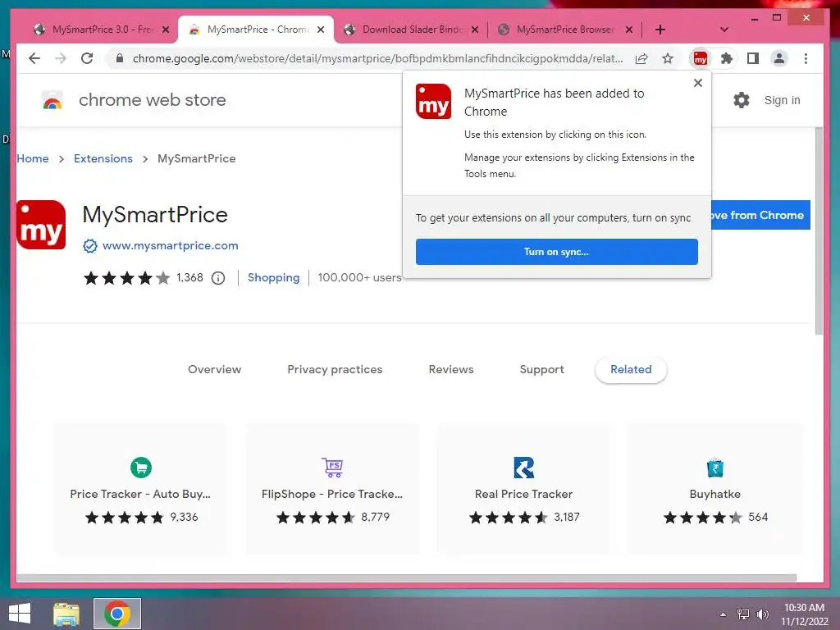The width and height of the screenshot is (840, 630).
Task: Open the volume speaker icon
Action: coord(762,614)
